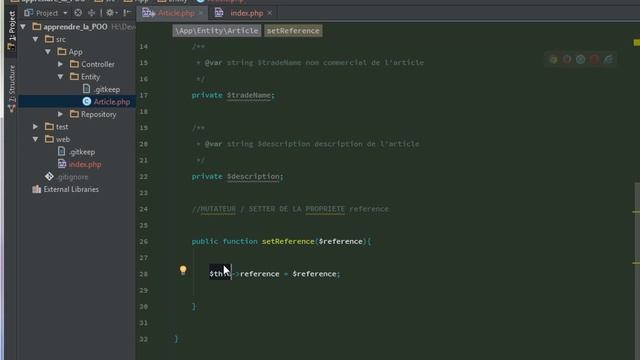Viewport: 640px width, 360px height.
Task: Open in Chrome browser icon
Action: click(553, 60)
